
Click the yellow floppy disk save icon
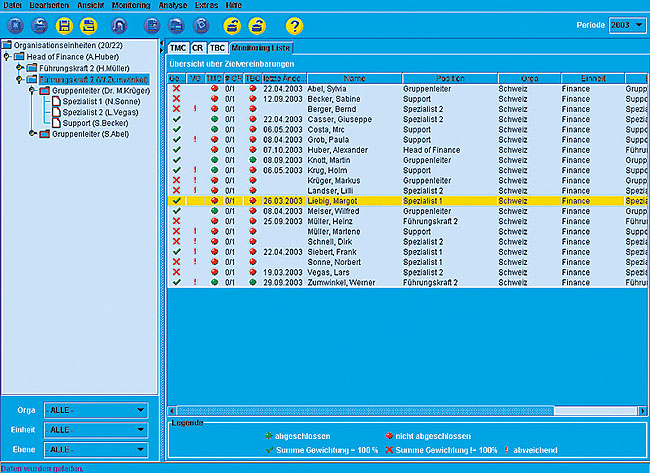(64, 25)
